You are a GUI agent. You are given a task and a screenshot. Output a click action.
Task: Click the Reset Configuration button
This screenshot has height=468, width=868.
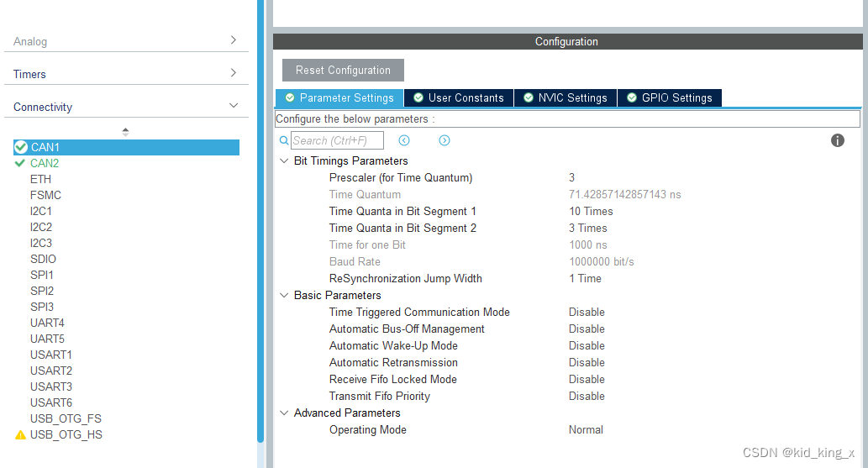point(343,71)
